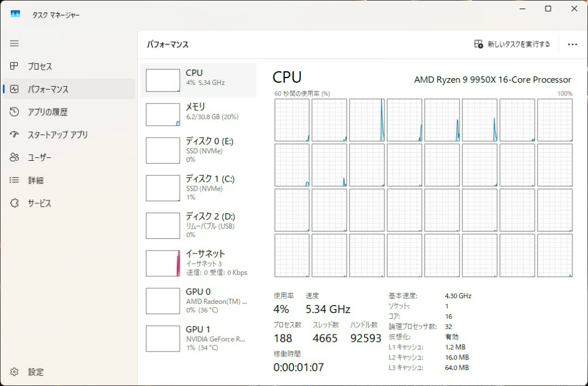Select the プロセス navigation item
This screenshot has width=588, height=386.
click(69, 67)
